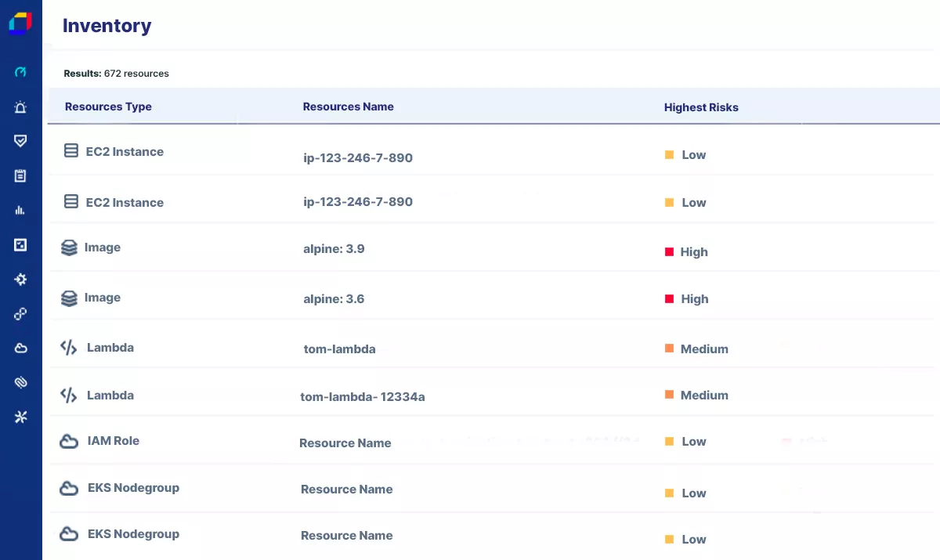Select the image inventory sidebar icon
The height and width of the screenshot is (560, 940).
tap(20, 244)
